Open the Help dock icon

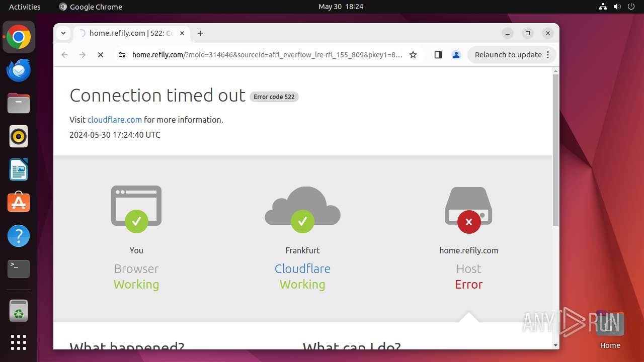tap(19, 236)
